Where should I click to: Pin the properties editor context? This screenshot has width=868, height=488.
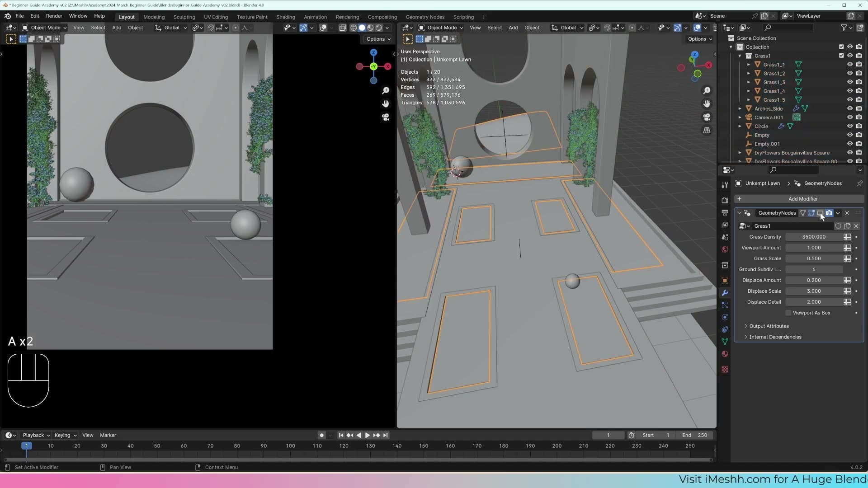pyautogui.click(x=859, y=183)
